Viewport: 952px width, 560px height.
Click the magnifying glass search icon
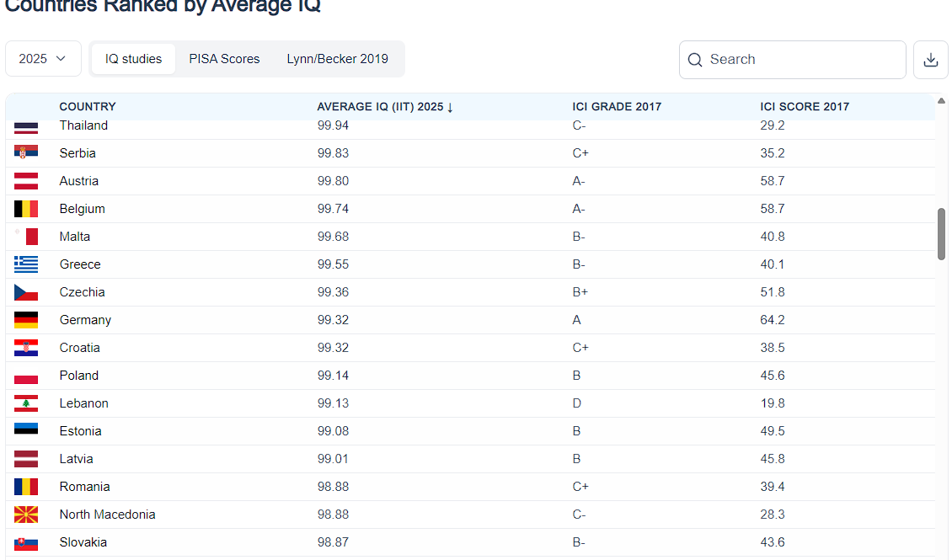tap(694, 60)
